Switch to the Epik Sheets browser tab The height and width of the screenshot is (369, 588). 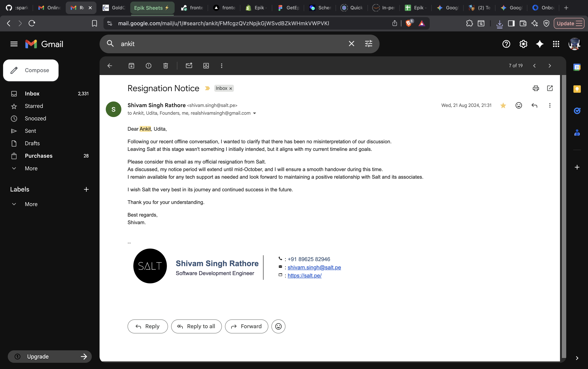(x=152, y=8)
